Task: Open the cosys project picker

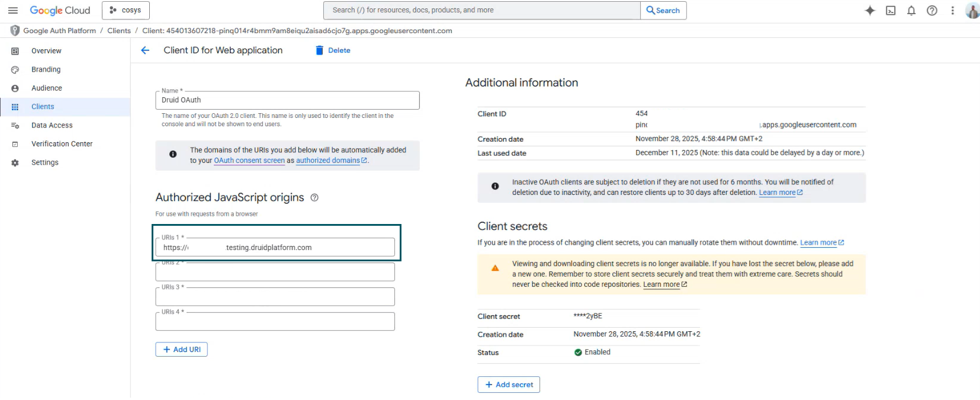Action: pos(126,10)
